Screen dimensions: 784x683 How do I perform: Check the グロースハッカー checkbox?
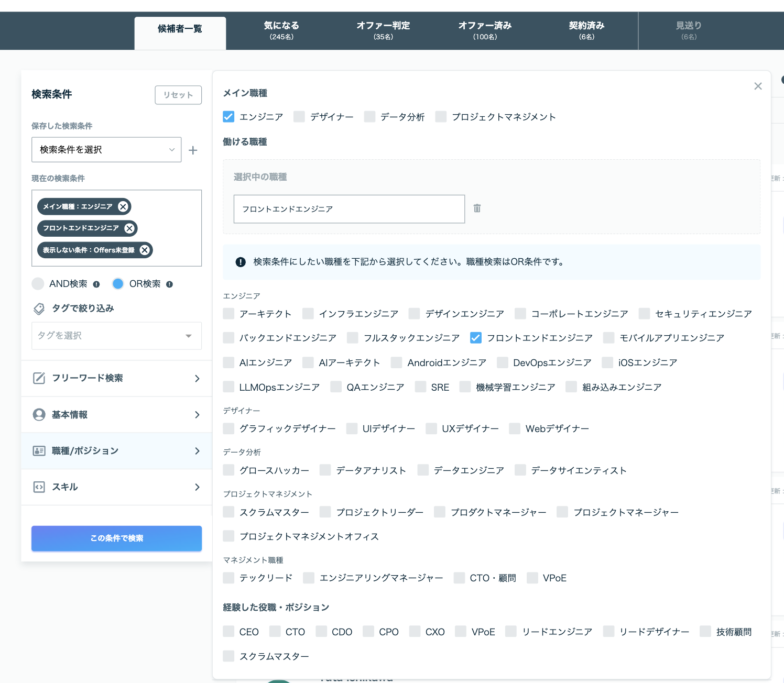pos(228,470)
